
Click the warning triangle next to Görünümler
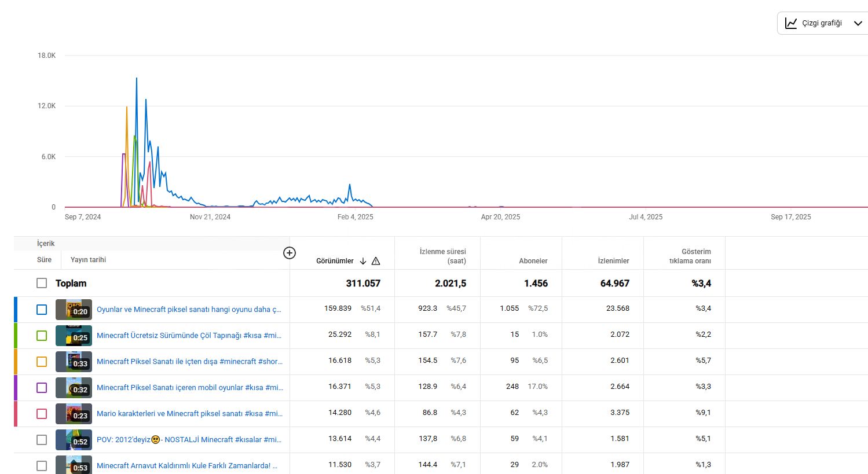click(376, 261)
